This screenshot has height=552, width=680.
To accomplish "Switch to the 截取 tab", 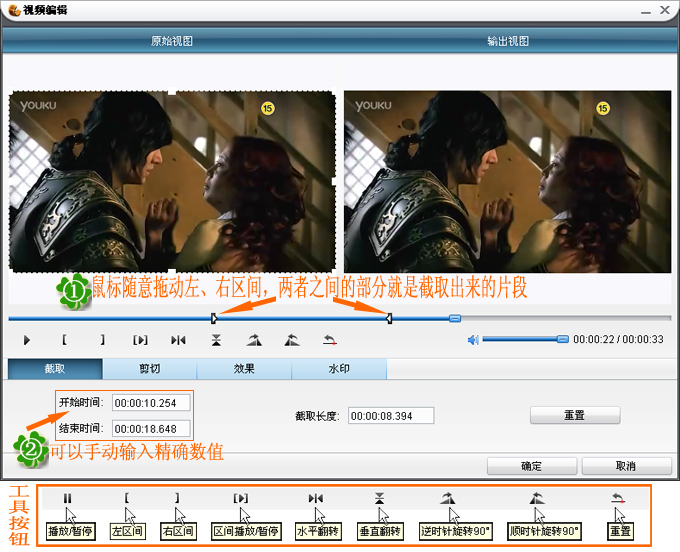I will 55,369.
